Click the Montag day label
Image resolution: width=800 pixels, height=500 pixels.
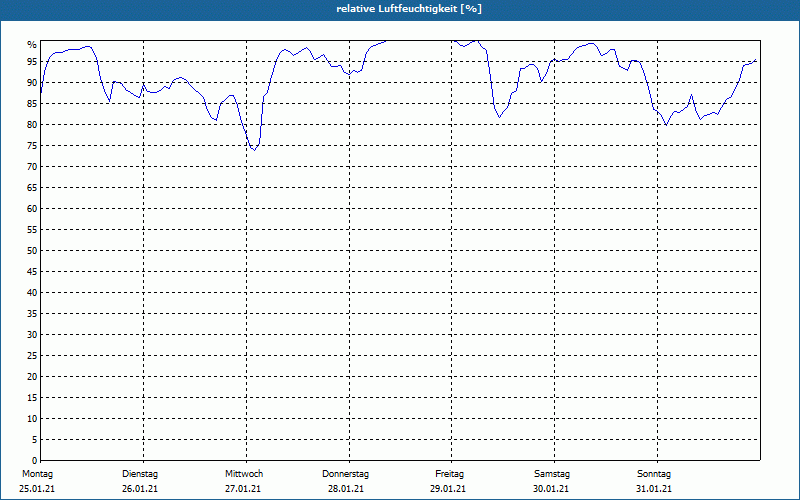pos(37,474)
